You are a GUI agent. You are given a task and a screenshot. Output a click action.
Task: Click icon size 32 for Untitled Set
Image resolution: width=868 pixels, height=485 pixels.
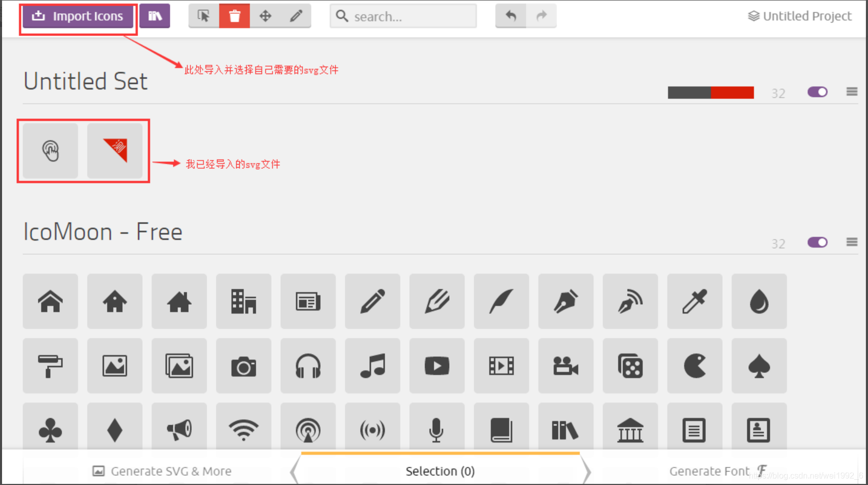(778, 93)
